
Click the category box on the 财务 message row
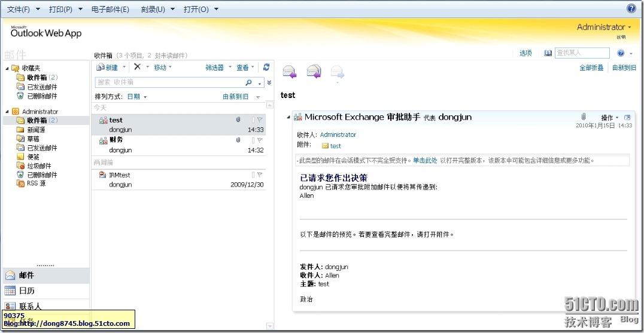[253, 140]
